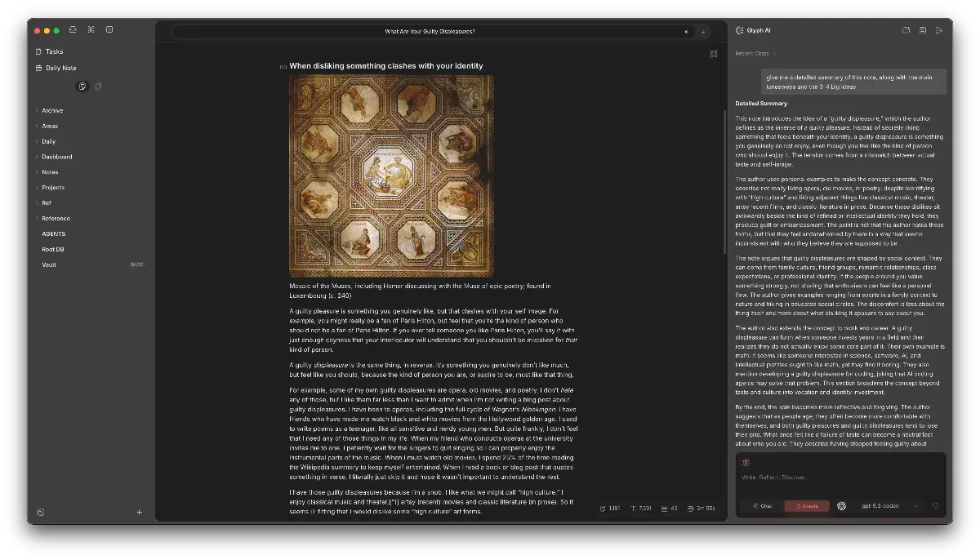Click the red Create button
The image size is (980, 560).
coord(808,506)
